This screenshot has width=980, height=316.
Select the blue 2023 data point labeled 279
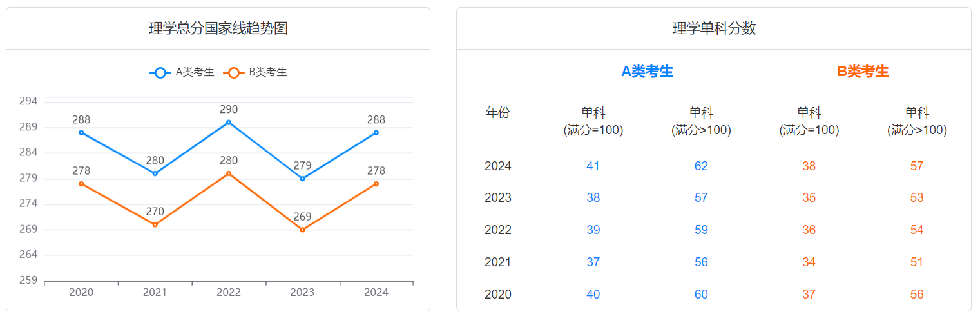302,179
